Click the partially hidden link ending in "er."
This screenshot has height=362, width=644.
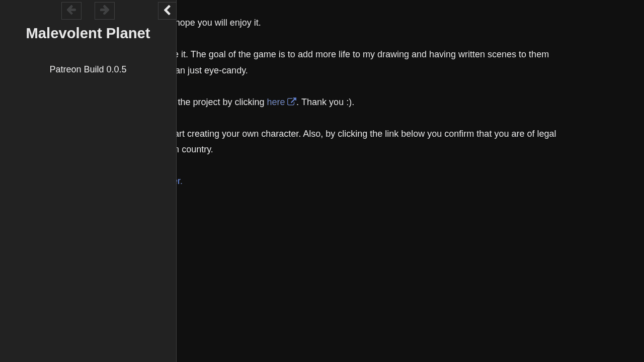click(179, 181)
